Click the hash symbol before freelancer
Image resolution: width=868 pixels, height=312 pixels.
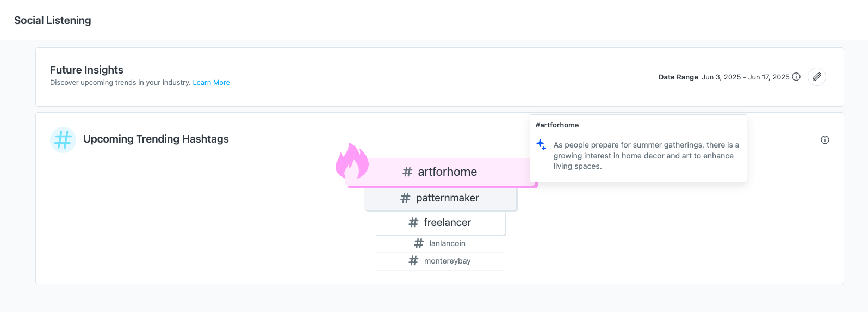point(413,223)
